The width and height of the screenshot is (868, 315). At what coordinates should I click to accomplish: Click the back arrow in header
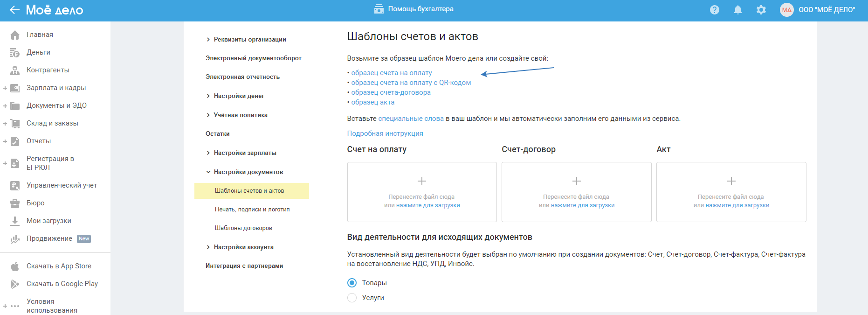pyautogui.click(x=14, y=10)
